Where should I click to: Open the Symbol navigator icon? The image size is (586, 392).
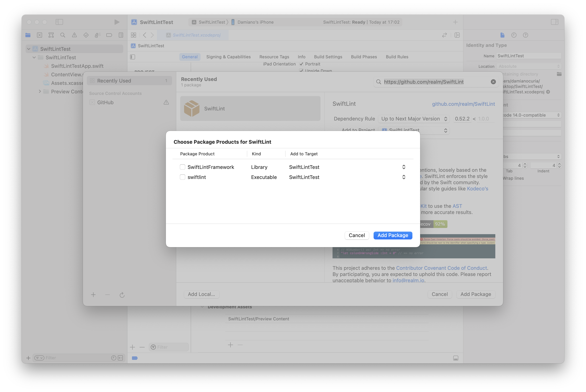[51, 35]
